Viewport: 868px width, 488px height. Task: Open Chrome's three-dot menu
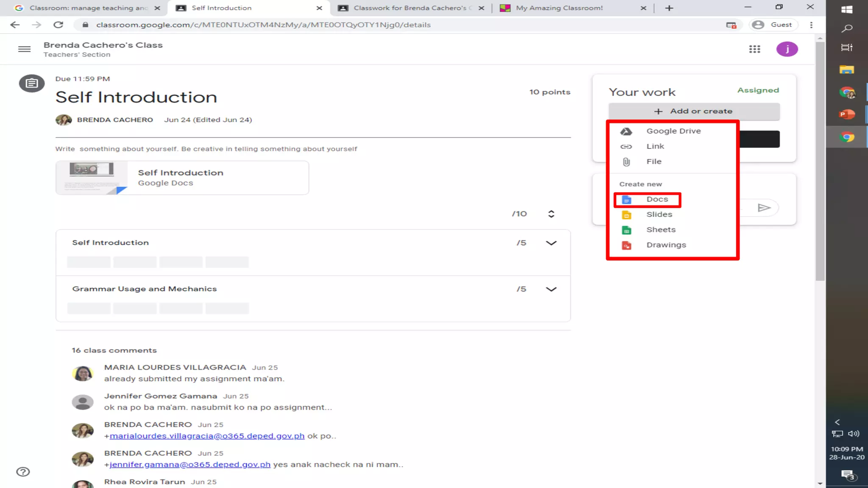811,25
